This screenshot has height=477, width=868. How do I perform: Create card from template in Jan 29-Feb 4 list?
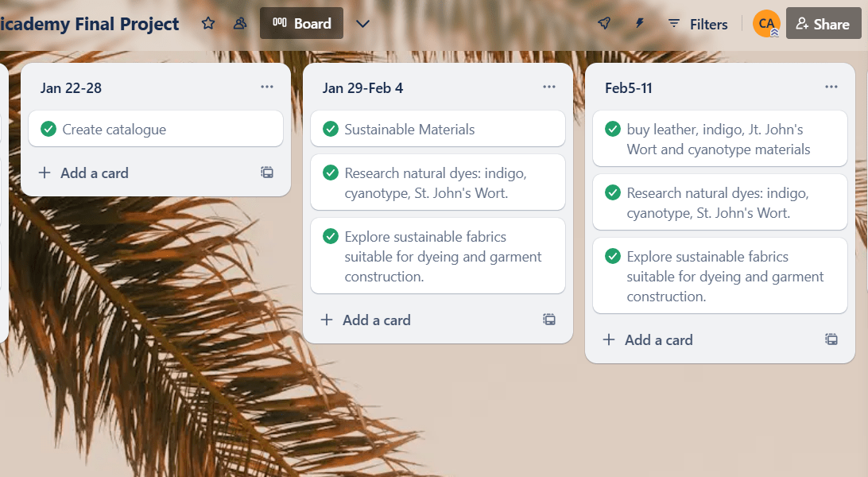pyautogui.click(x=549, y=320)
